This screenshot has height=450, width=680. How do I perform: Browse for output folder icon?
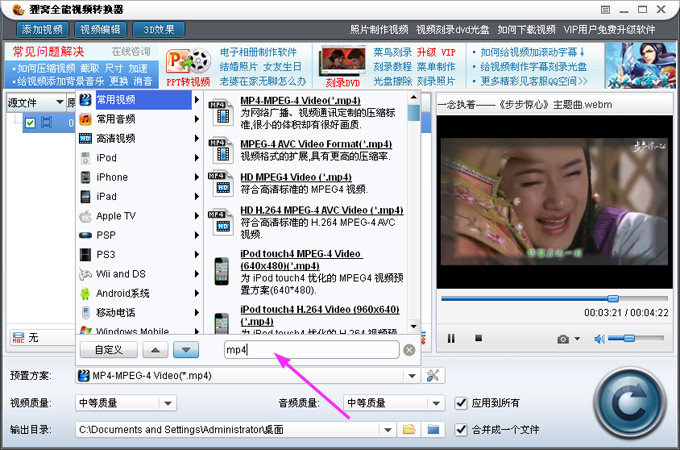click(x=409, y=430)
